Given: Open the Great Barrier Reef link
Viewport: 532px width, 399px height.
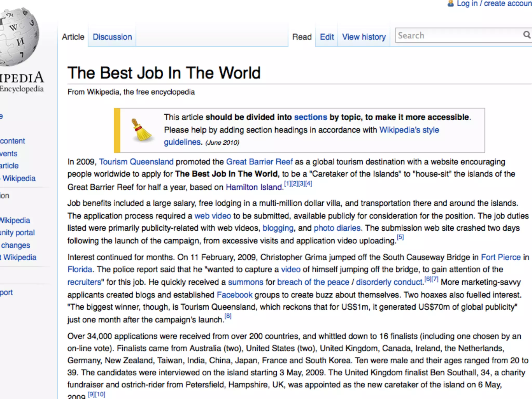Looking at the screenshot, I should (x=259, y=162).
